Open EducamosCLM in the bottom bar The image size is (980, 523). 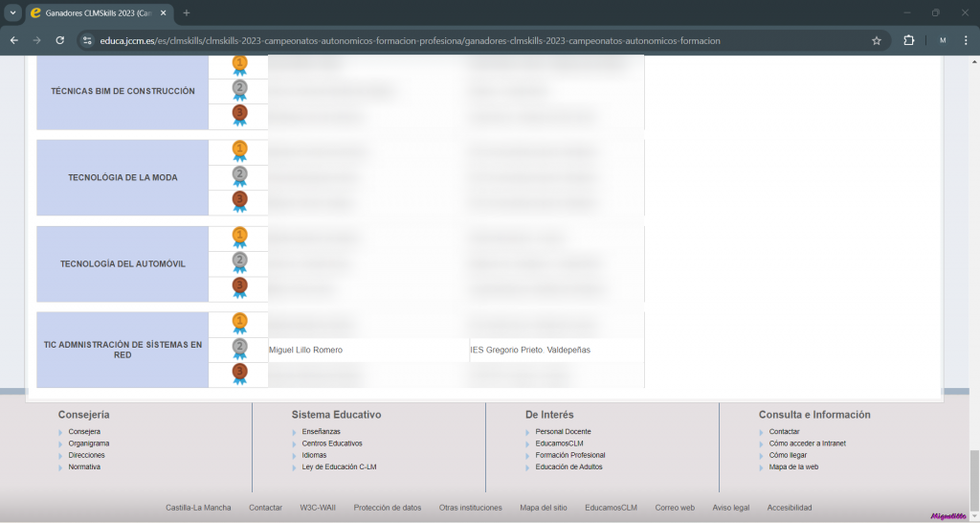tap(612, 508)
